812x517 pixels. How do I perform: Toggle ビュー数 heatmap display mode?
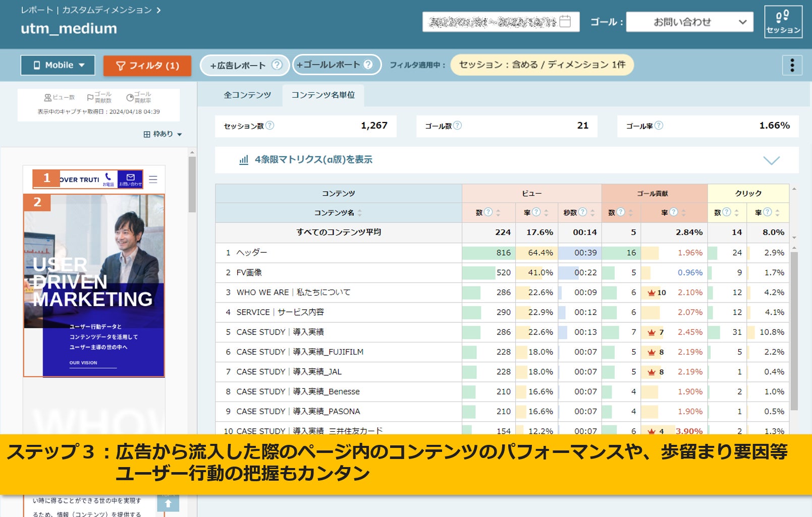click(x=60, y=97)
